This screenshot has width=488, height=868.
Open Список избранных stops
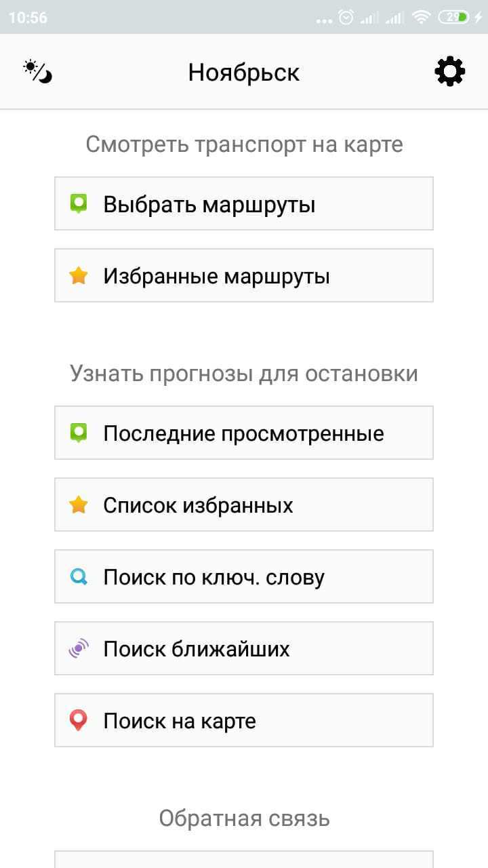tap(244, 504)
